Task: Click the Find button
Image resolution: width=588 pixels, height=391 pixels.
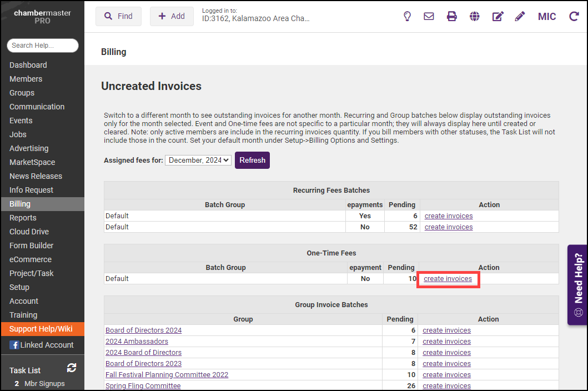Action: coord(118,16)
